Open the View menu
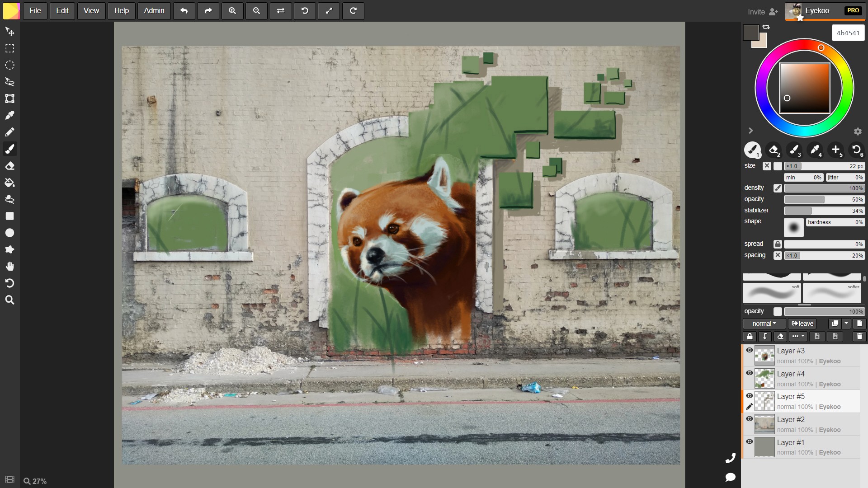 coord(91,11)
